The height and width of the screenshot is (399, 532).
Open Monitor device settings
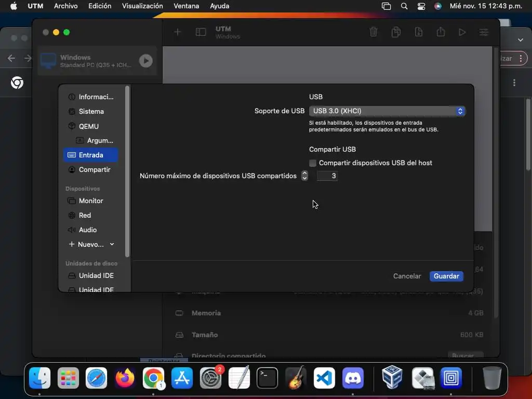(x=90, y=201)
